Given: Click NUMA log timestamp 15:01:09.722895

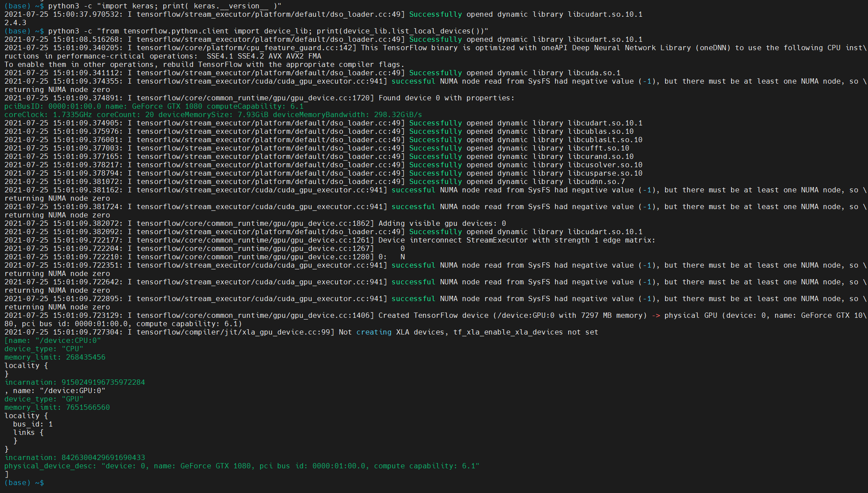Looking at the screenshot, I should [x=86, y=298].
